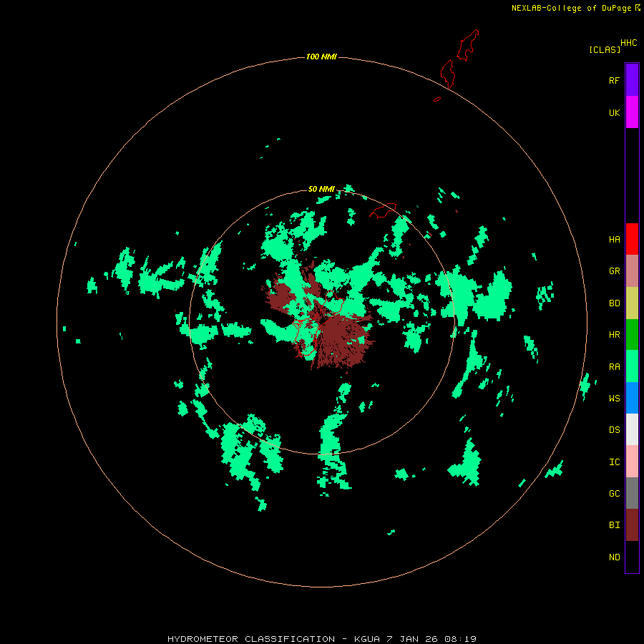Screen dimensions: 644x644
Task: Click the UK legend label
Action: 614,112
